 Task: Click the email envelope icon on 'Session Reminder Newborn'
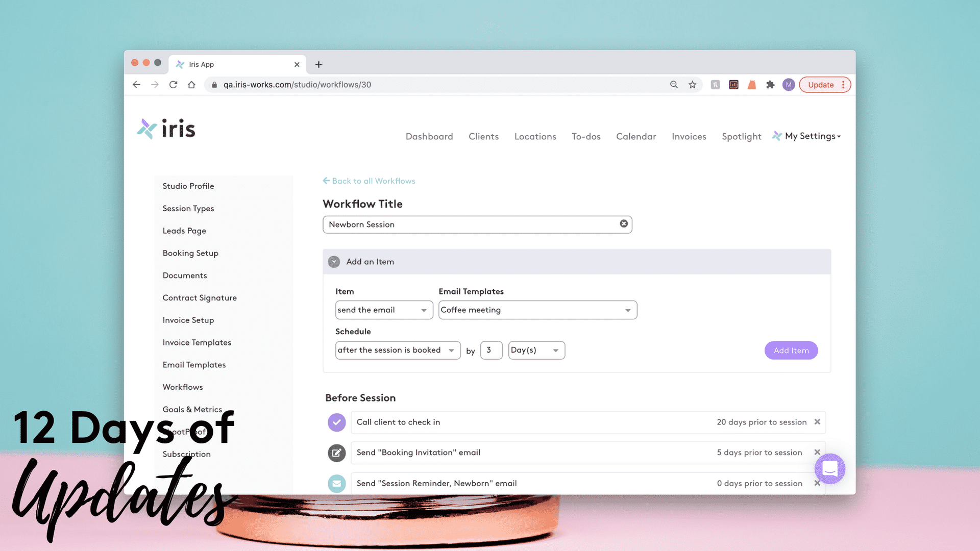pos(336,483)
